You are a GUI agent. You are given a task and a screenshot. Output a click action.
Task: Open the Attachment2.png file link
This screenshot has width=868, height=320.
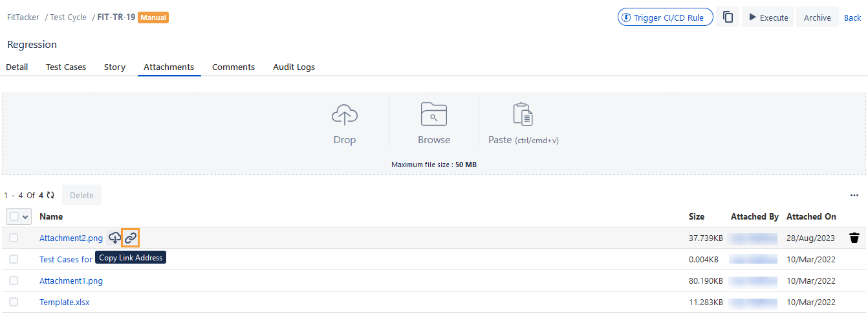coord(71,238)
